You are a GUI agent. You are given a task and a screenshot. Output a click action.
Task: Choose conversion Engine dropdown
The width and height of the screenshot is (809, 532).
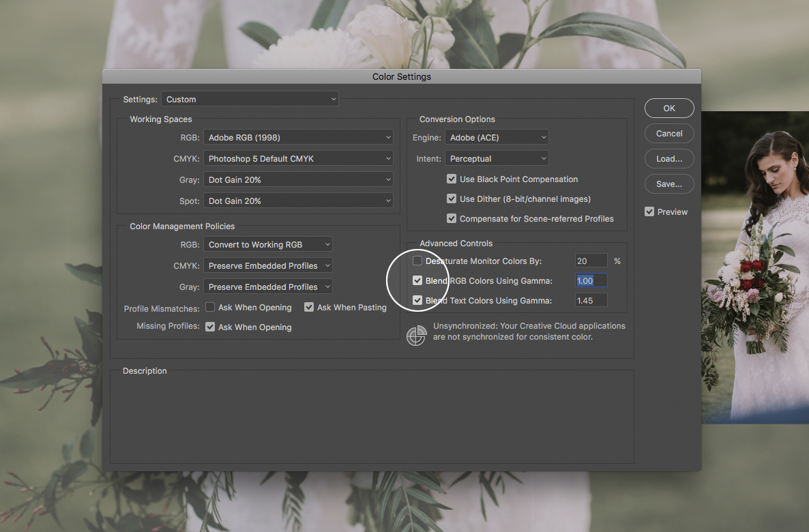click(497, 137)
